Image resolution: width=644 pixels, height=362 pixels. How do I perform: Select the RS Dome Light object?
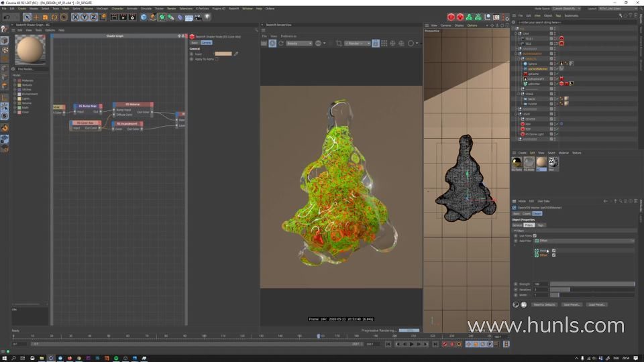535,134
